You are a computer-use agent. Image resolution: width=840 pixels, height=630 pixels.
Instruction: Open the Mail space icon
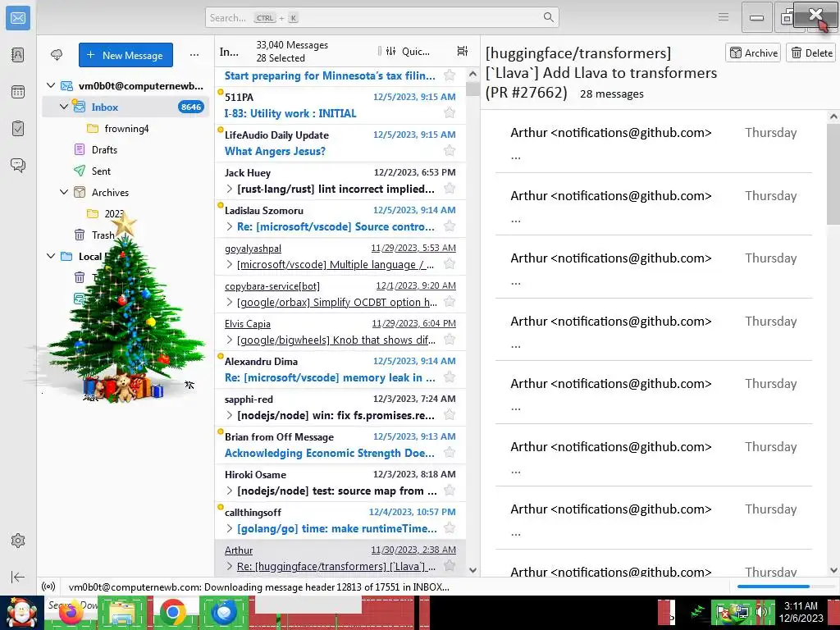click(18, 18)
